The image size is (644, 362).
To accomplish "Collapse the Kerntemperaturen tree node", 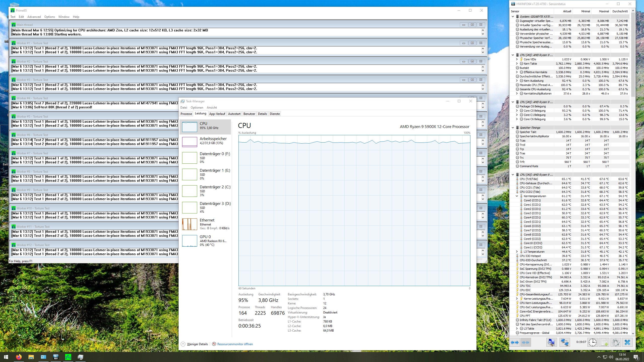I will pos(517,196).
